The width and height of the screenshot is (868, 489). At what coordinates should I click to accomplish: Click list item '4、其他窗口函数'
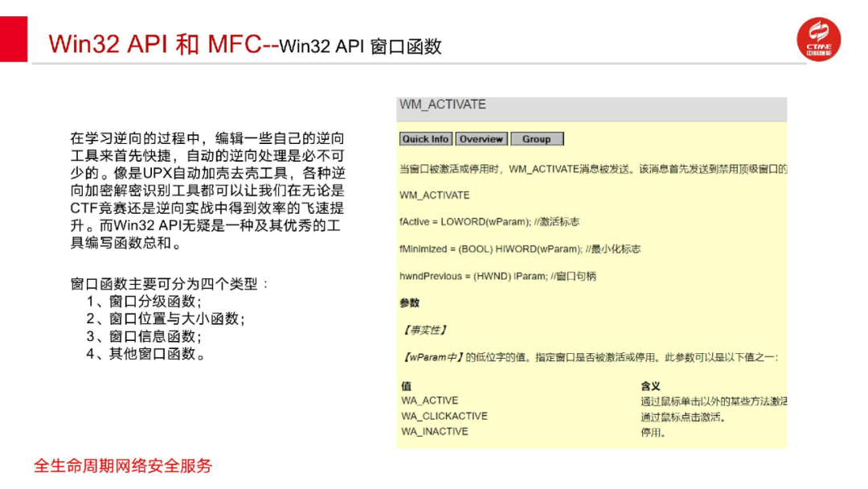[x=146, y=354]
